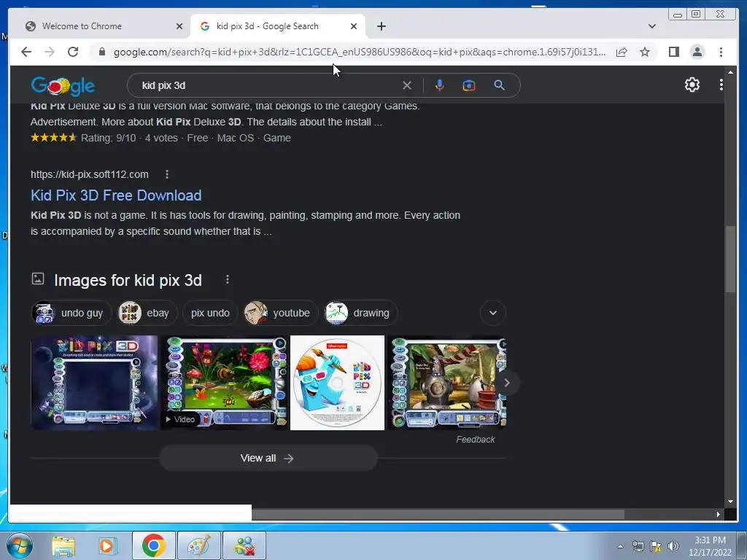The image size is (747, 560).
Task: Go back to the previous page
Action: pyautogui.click(x=26, y=52)
